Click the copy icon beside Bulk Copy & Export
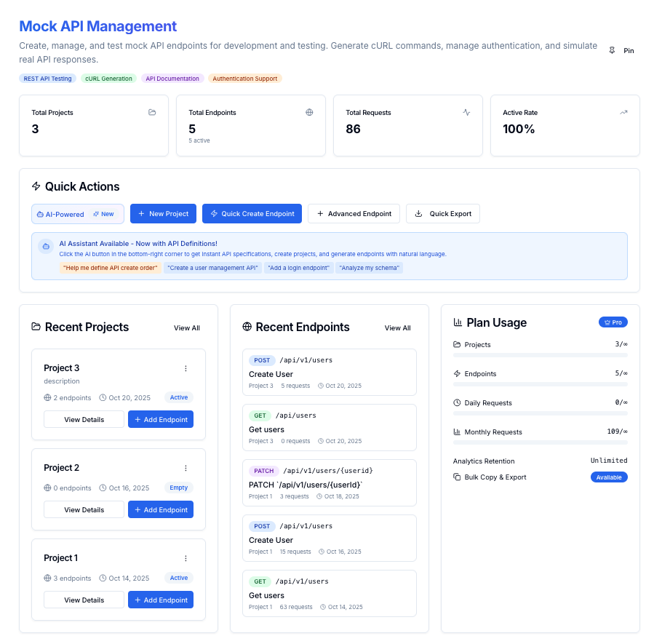662x644 pixels. tap(457, 477)
